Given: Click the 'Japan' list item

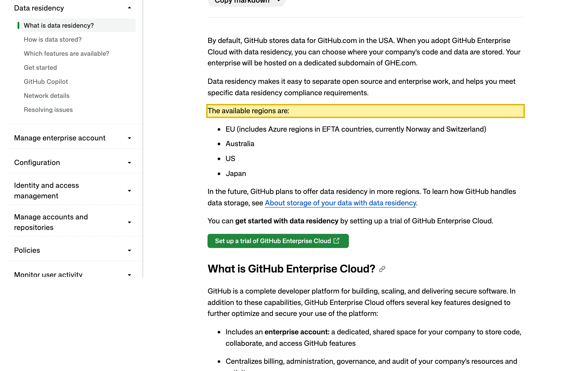Looking at the screenshot, I should click(236, 174).
